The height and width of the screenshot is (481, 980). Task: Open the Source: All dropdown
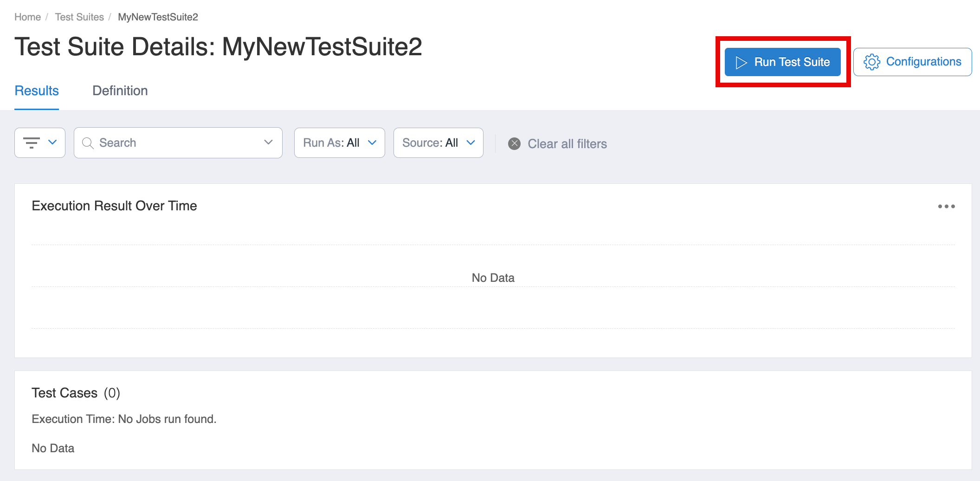(x=438, y=143)
